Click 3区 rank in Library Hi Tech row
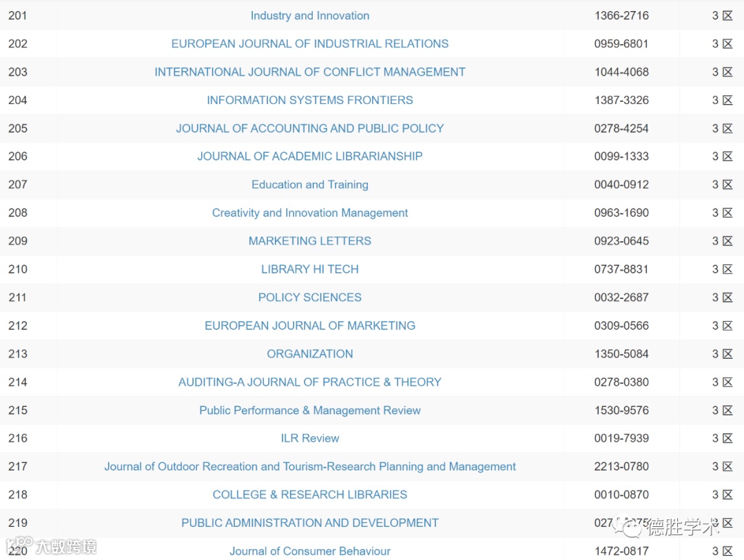 (x=722, y=269)
